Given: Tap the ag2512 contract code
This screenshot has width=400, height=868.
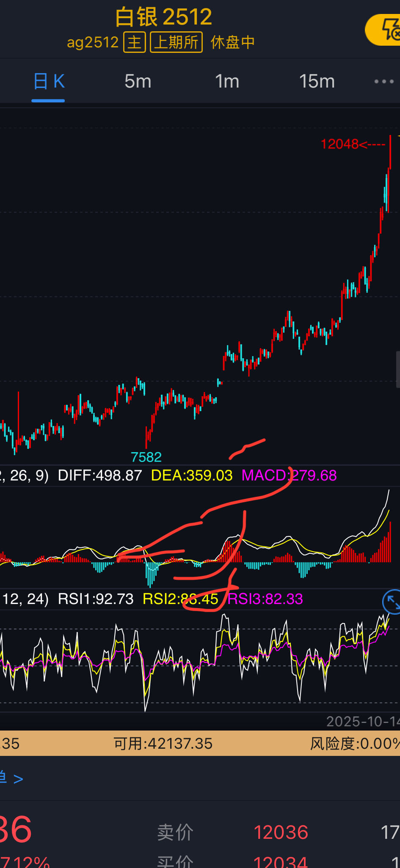Looking at the screenshot, I should (x=93, y=42).
